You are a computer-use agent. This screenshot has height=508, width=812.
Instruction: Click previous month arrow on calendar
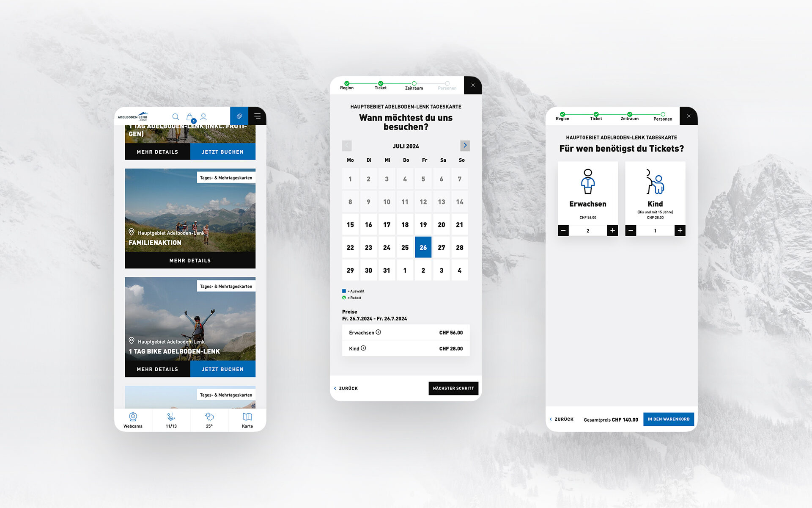point(345,145)
